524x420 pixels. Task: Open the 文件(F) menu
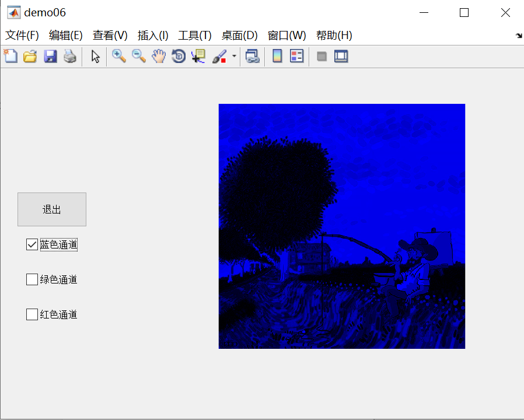(22, 35)
